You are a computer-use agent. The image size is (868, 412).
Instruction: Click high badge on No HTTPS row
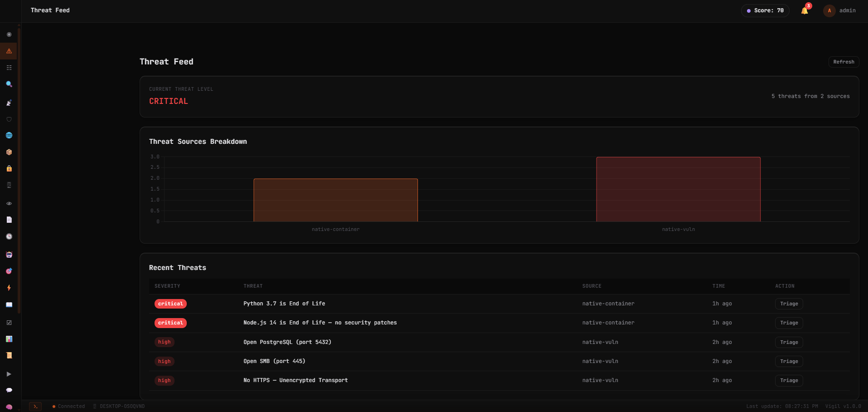pyautogui.click(x=164, y=381)
